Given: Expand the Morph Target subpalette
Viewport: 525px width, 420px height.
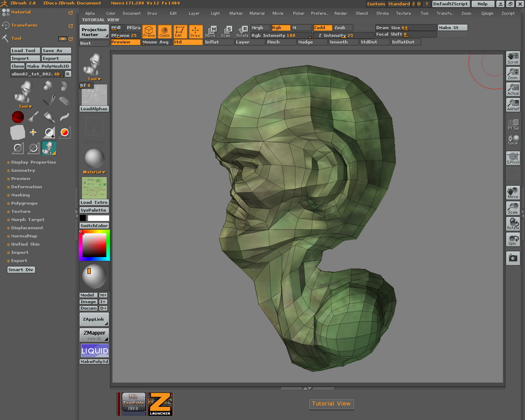Looking at the screenshot, I should coord(27,220).
